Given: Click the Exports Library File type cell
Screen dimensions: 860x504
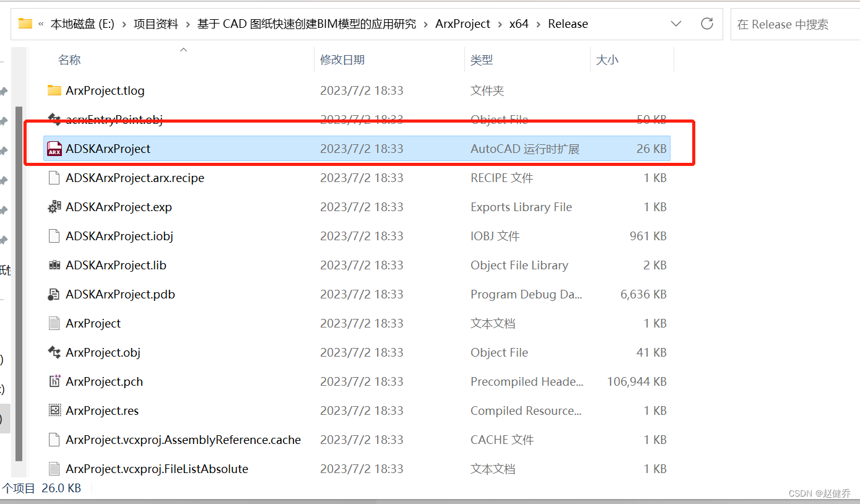Looking at the screenshot, I should point(521,207).
